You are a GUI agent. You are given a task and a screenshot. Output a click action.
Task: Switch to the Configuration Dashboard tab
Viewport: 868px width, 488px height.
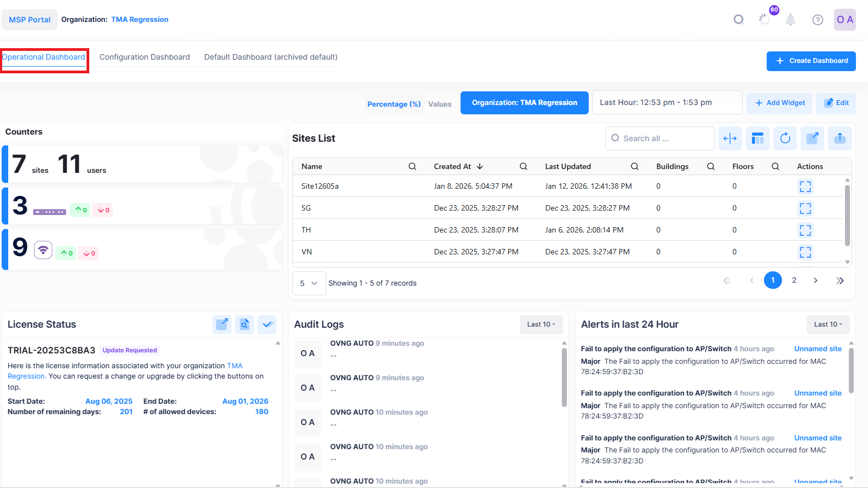[x=145, y=57]
